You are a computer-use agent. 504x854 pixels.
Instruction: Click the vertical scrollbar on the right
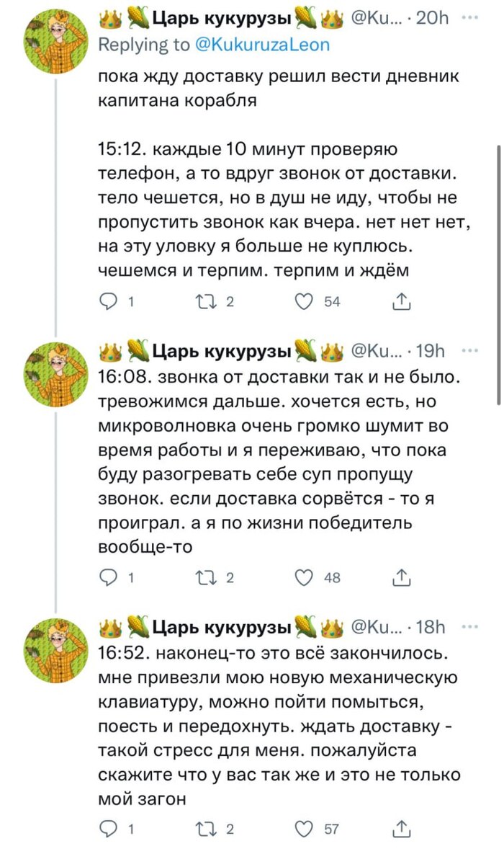[x=498, y=274]
